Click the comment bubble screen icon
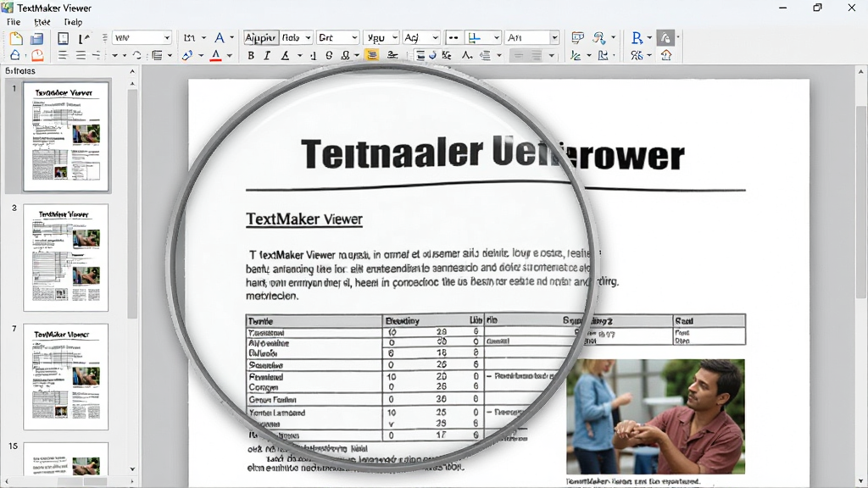868x488 pixels. click(577, 37)
